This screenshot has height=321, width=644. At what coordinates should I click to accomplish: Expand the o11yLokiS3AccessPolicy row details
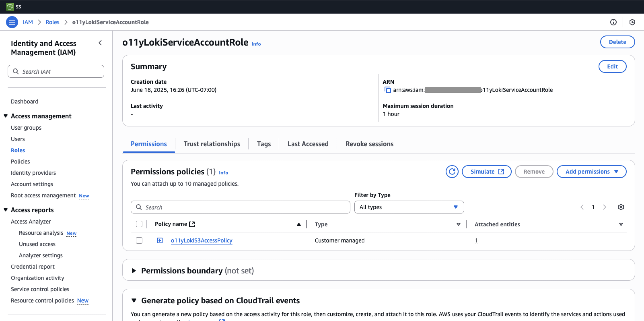click(x=159, y=240)
